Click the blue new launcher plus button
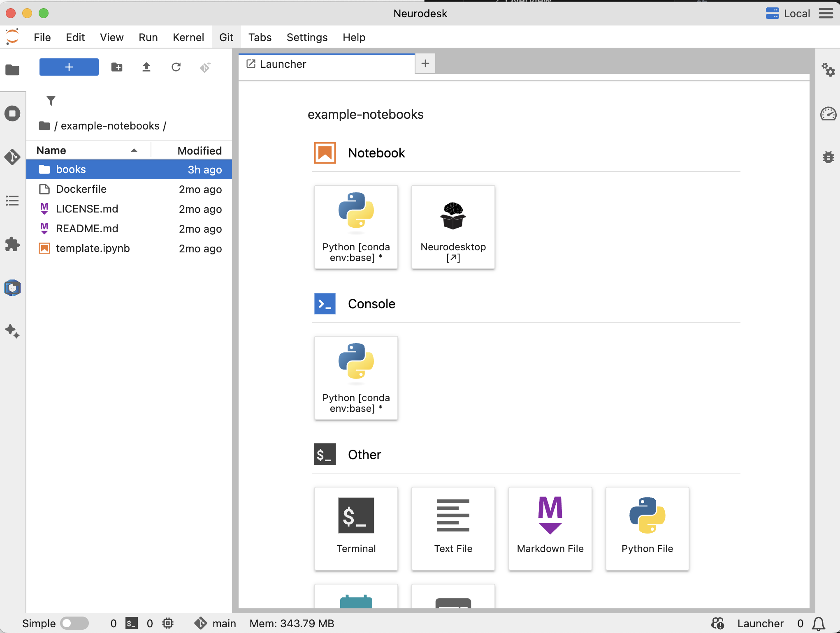840x633 pixels. (x=69, y=67)
